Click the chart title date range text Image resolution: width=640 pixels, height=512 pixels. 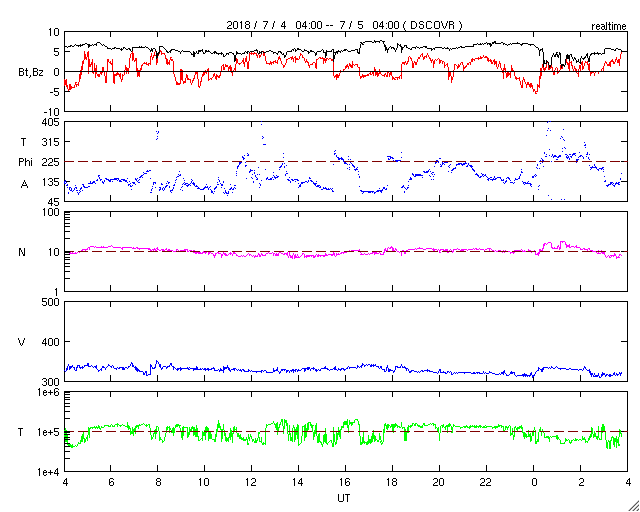pos(344,25)
